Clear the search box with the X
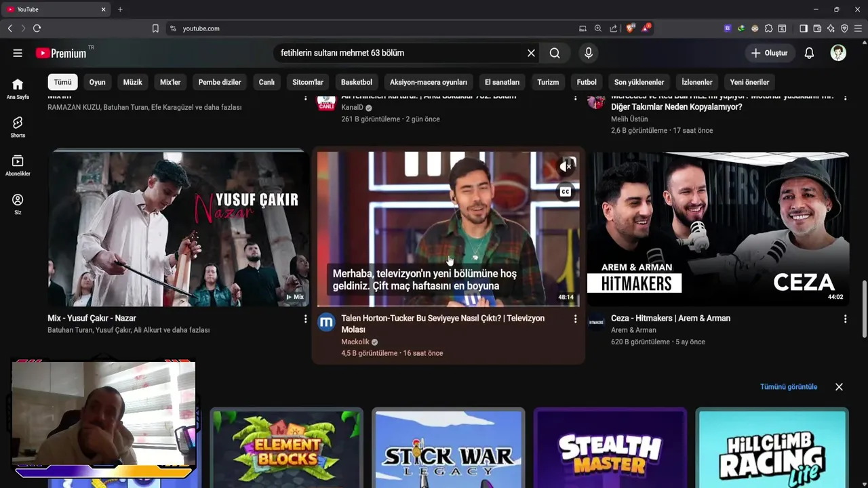Viewport: 868px width, 488px height. pos(531,53)
